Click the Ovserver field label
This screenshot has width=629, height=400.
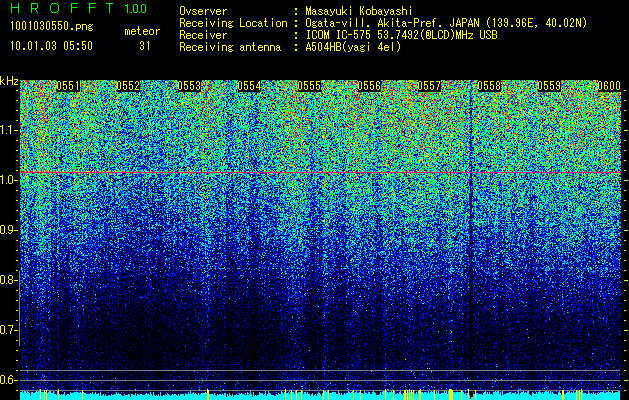point(203,11)
